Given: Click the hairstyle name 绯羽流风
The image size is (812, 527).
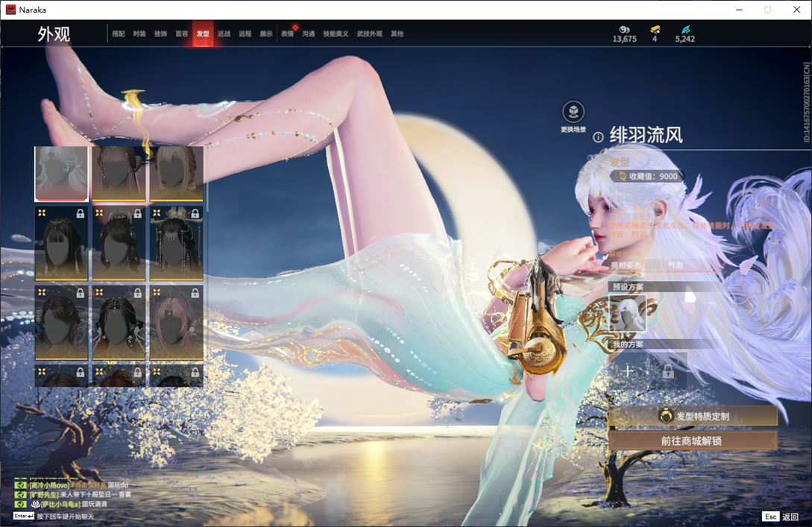Looking at the screenshot, I should tap(646, 135).
